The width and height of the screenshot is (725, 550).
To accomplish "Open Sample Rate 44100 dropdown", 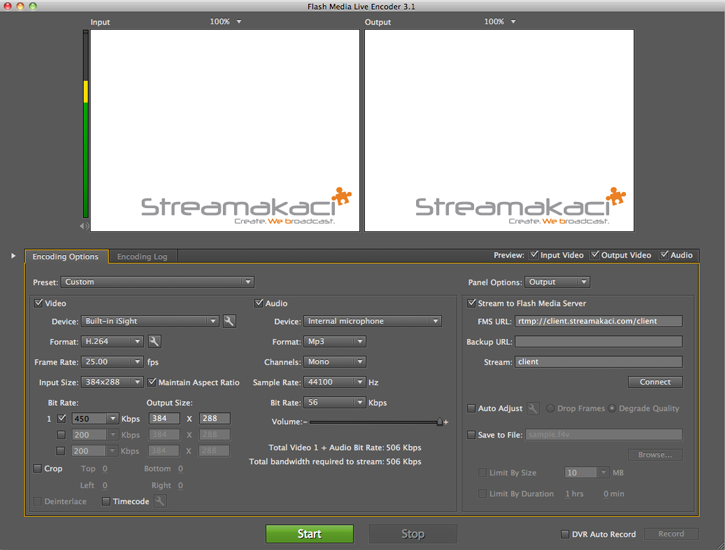I will tap(334, 382).
